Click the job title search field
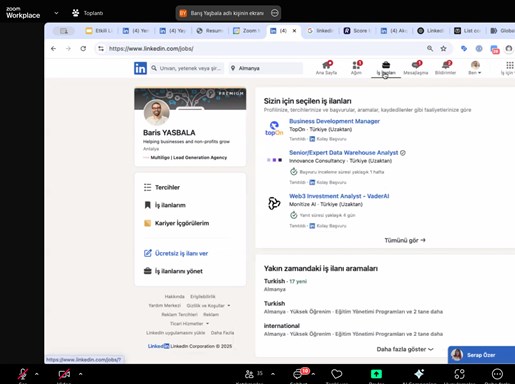Viewport: 515px width, 384px height. (187, 68)
